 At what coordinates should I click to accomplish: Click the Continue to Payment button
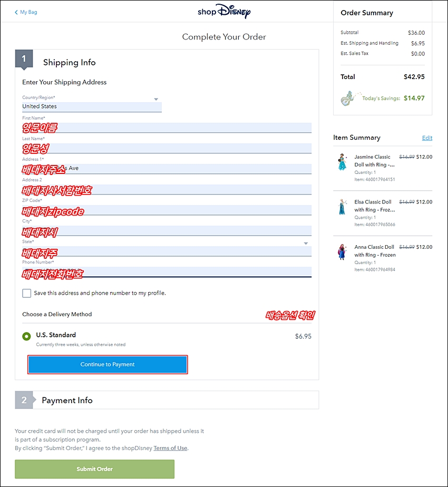point(108,364)
